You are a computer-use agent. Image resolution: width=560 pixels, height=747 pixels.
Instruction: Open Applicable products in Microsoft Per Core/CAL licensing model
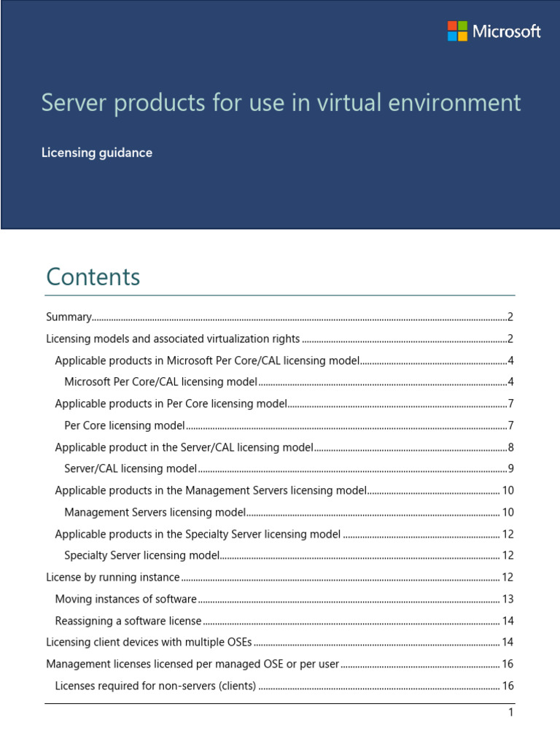284,360
